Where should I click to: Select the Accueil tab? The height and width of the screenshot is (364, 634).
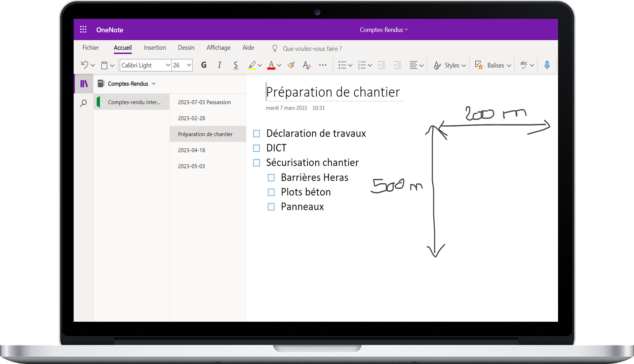click(x=123, y=48)
